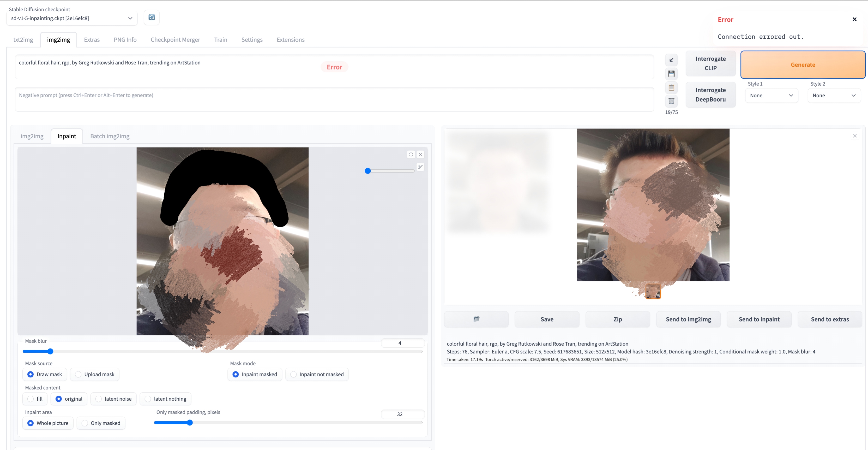Viewport: 868px width, 450px height.
Task: Click the brush size tool icon
Action: (x=420, y=167)
